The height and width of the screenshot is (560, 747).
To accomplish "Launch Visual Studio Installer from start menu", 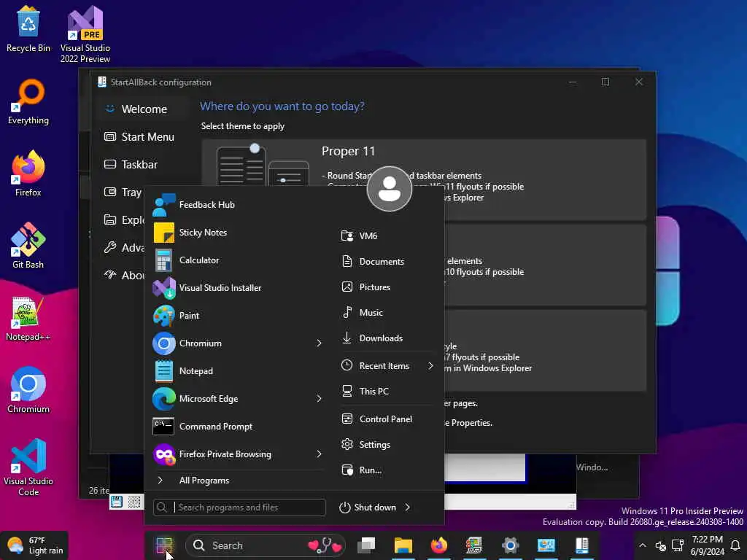I will pyautogui.click(x=237, y=287).
